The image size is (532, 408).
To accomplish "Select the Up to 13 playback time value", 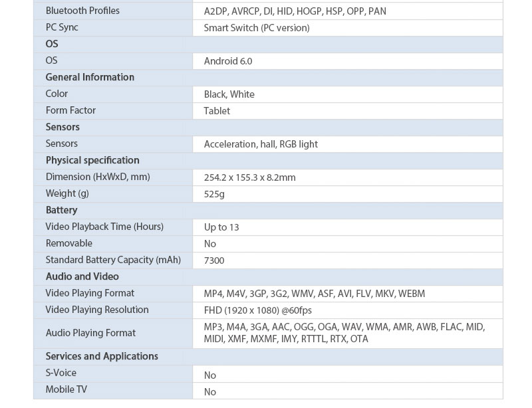I will pyautogui.click(x=221, y=227).
